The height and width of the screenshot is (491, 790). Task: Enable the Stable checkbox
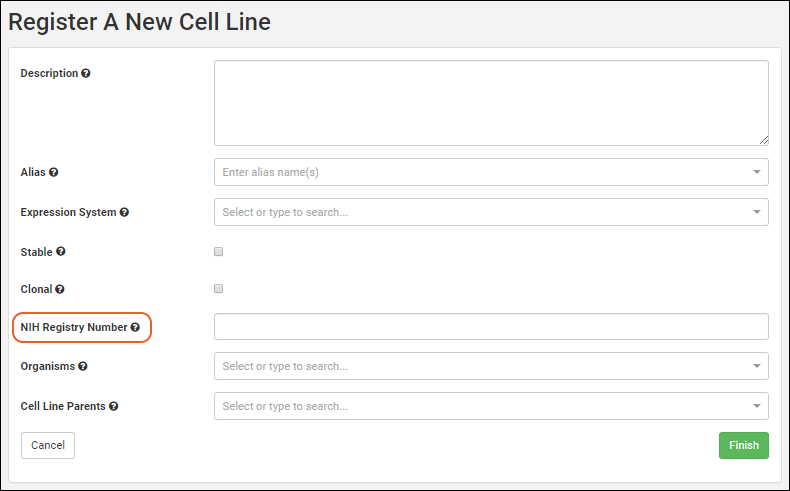coord(219,252)
